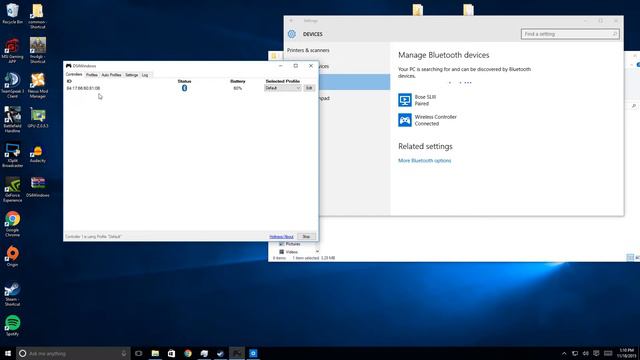Image resolution: width=640 pixels, height=360 pixels.
Task: Switch to the Profiles tab in DS4Windows
Action: point(92,75)
